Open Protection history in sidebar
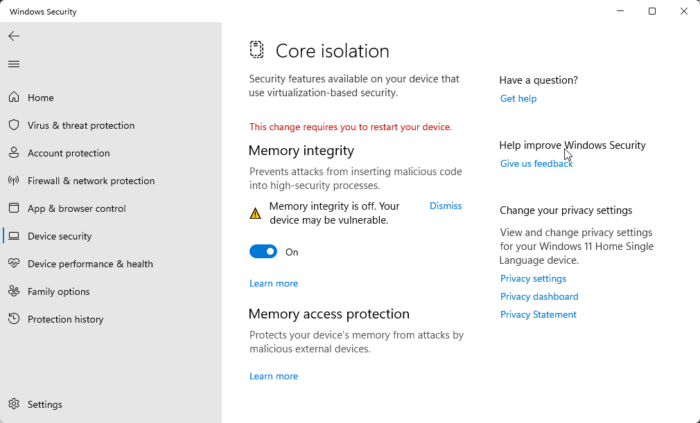The image size is (700, 423). 65,320
